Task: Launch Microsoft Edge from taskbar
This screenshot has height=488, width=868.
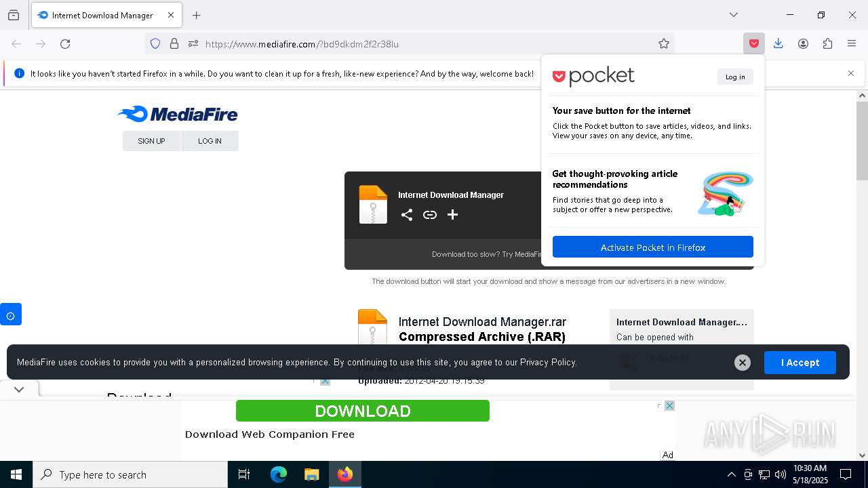Action: click(279, 474)
